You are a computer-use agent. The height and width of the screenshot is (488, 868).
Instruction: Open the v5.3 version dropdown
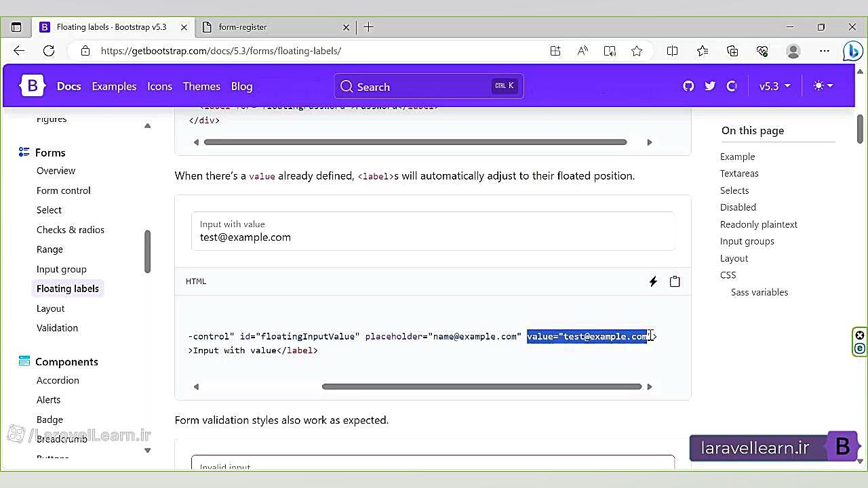[774, 86]
